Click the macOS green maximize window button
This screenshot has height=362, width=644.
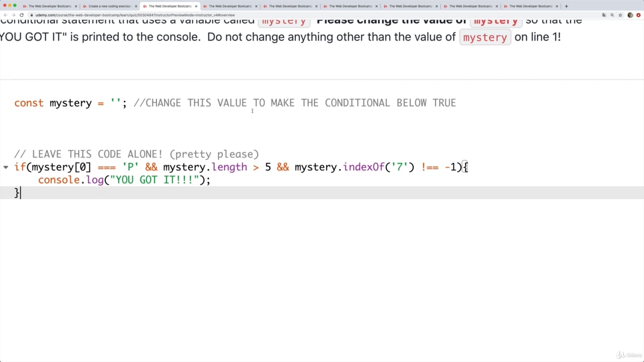[15, 6]
